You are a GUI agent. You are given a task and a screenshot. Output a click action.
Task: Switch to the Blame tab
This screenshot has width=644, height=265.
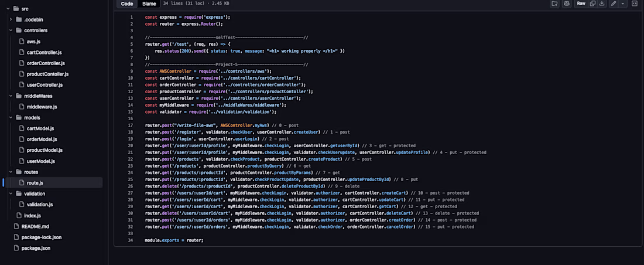(x=149, y=4)
